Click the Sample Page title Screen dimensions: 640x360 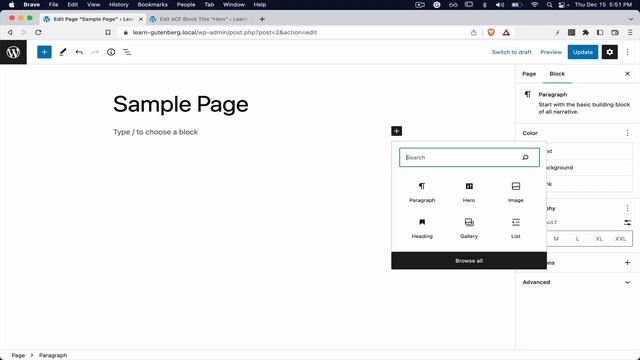click(x=180, y=104)
